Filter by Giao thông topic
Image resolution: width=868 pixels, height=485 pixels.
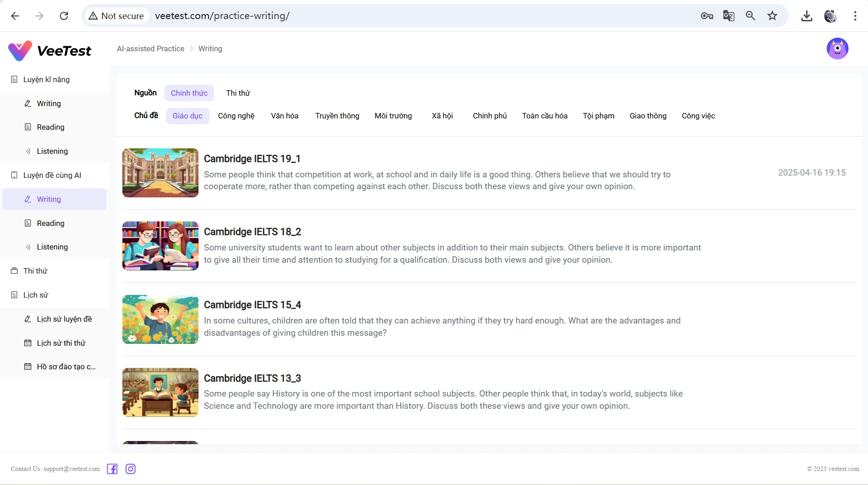(648, 116)
